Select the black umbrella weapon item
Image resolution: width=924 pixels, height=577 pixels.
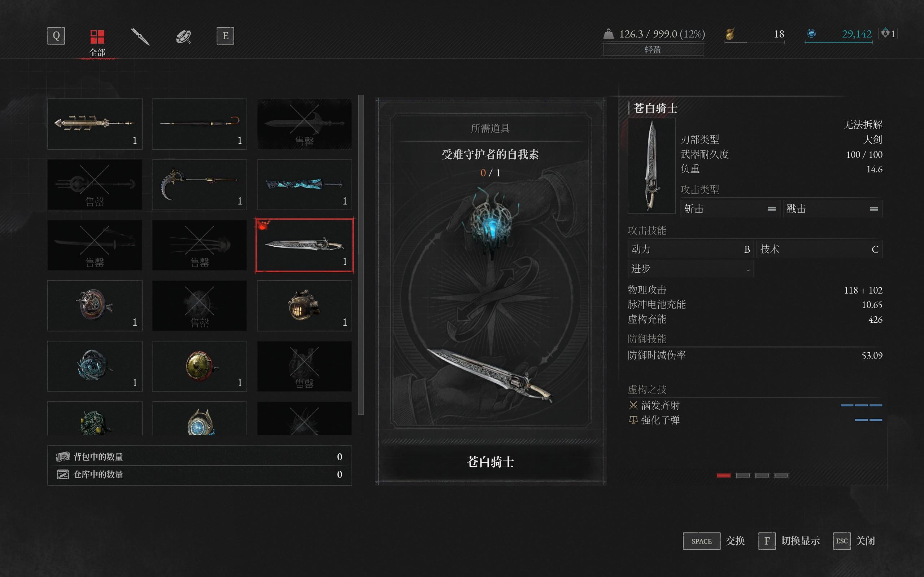[x=200, y=124]
